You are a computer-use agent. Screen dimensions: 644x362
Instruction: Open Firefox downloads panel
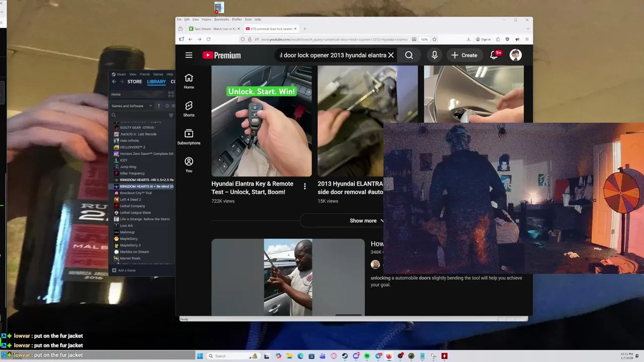468,39
